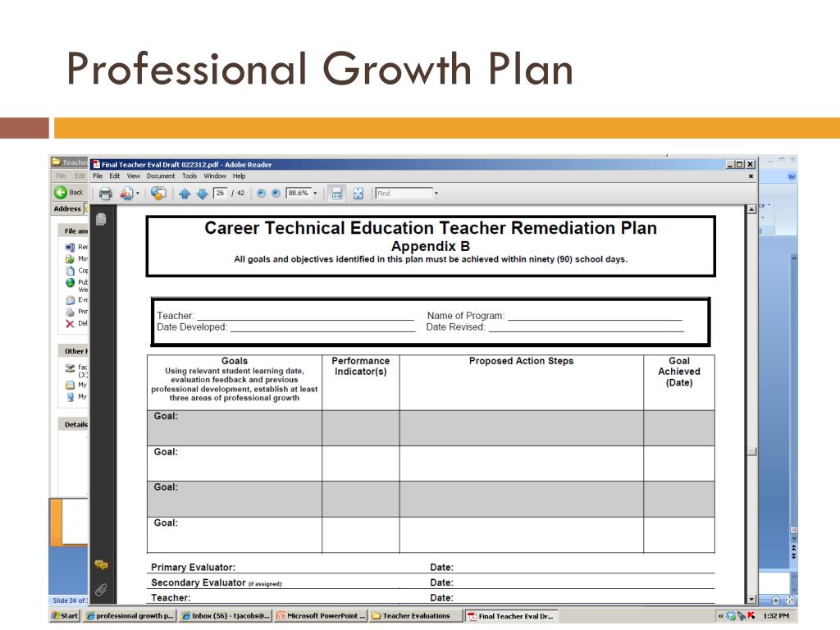Open the Help menu
The image size is (840, 630).
coord(239,176)
